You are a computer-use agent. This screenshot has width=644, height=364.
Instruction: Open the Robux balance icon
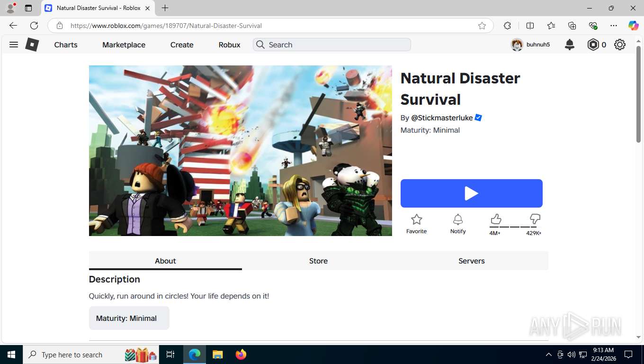[593, 45]
